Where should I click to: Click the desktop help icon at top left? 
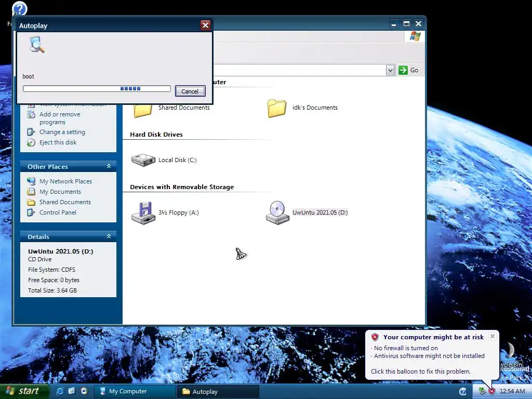19,8
